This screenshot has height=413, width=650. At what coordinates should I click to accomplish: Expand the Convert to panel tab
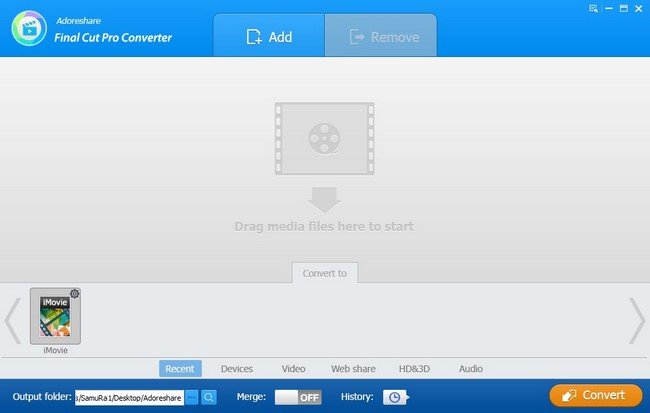324,272
